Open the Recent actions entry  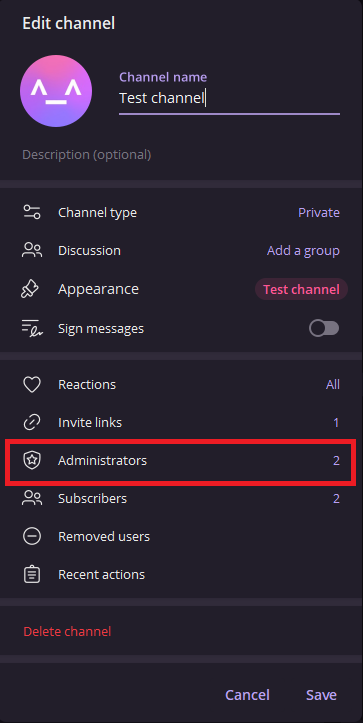[181, 575]
